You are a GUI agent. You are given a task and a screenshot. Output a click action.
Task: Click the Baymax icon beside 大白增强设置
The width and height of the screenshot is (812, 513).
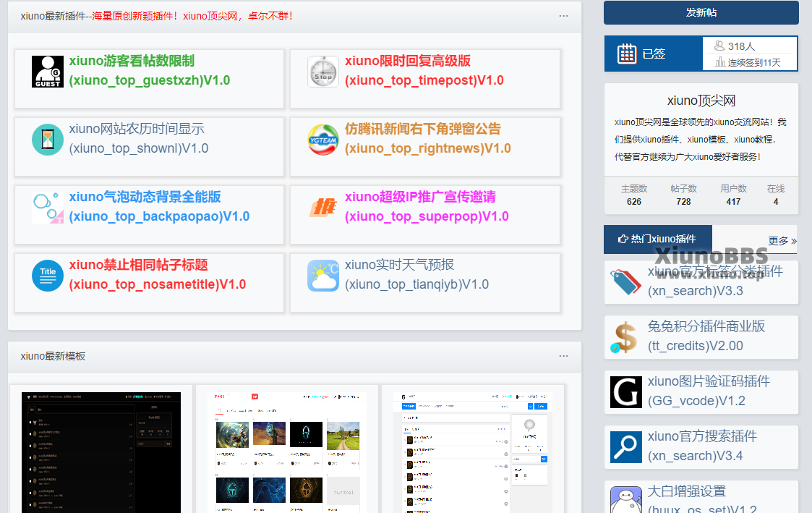pyautogui.click(x=625, y=499)
